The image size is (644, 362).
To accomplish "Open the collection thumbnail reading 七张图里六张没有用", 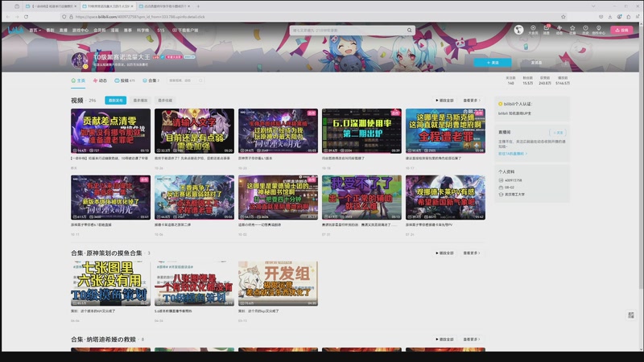I will pyautogui.click(x=110, y=284).
